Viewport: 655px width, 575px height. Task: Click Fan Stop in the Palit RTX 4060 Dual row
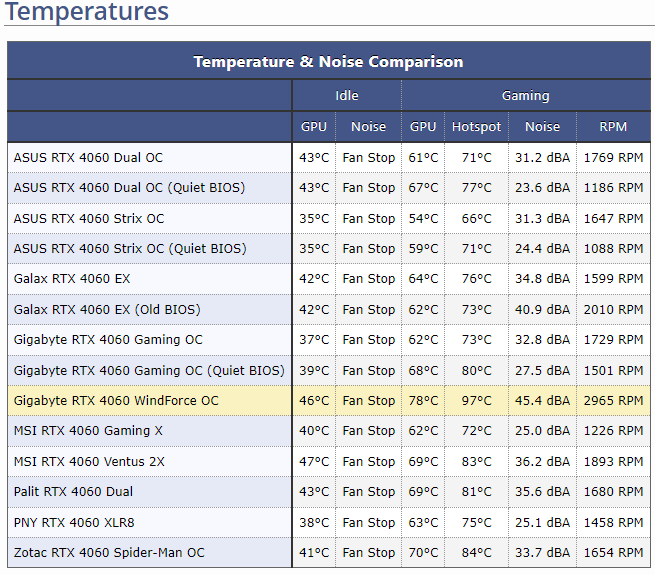pyautogui.click(x=368, y=492)
